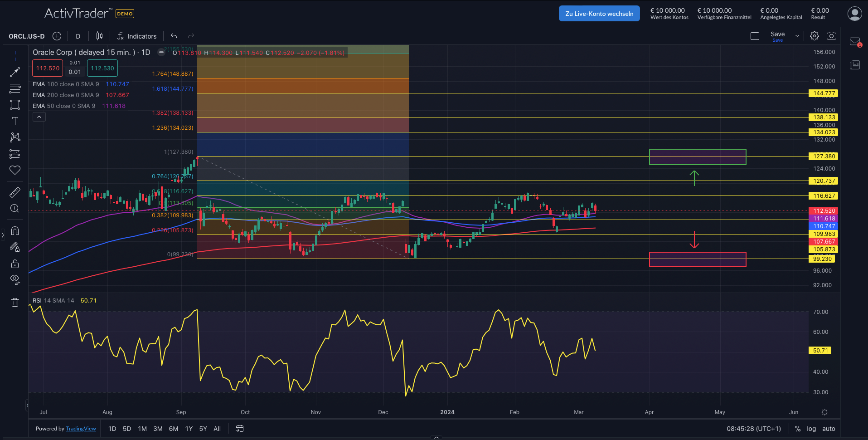Screen dimensions: 868x440
Task: Switch to the 1Y time range
Action: [189, 429]
